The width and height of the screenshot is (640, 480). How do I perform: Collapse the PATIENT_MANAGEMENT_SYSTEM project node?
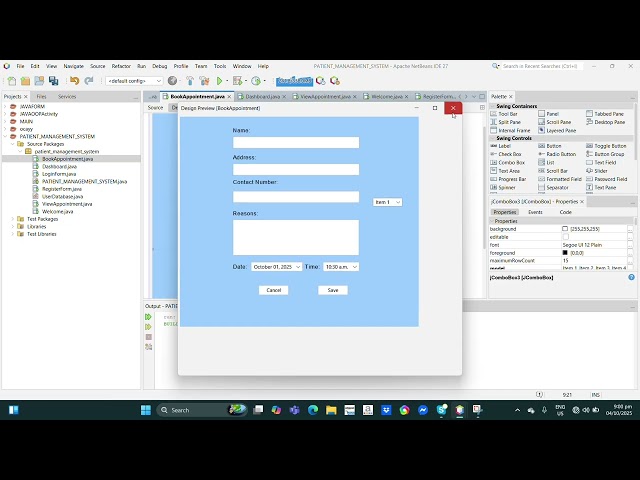point(5,136)
